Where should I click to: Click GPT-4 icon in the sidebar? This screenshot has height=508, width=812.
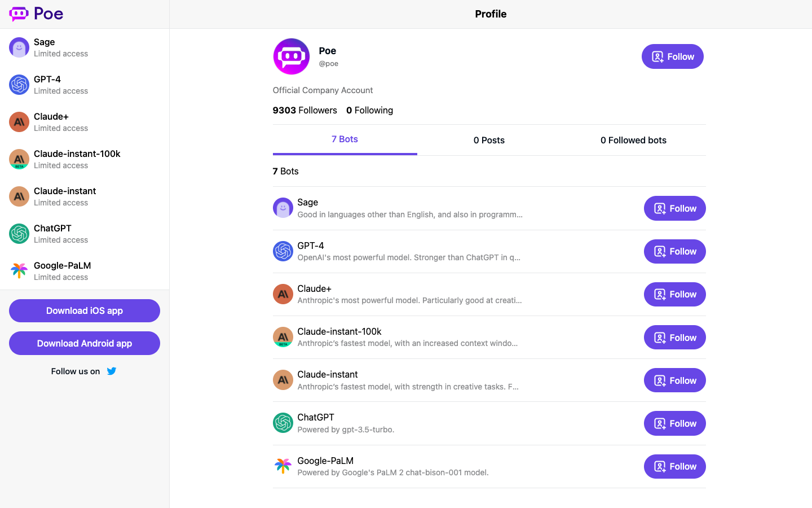[x=19, y=85]
